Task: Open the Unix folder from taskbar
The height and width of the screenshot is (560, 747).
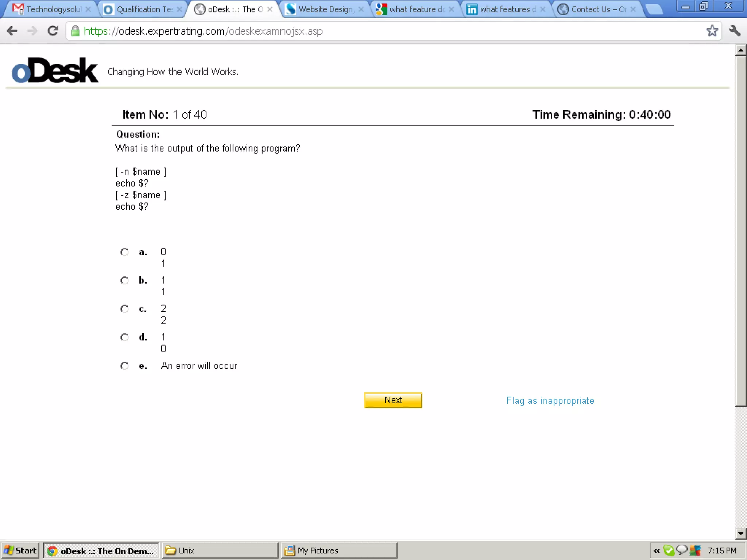Action: pos(220,551)
